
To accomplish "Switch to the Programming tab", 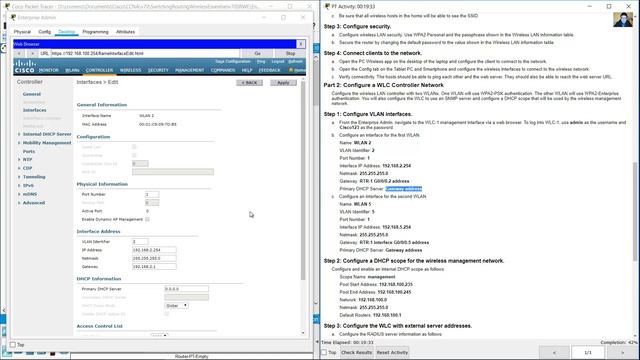I will point(96,32).
